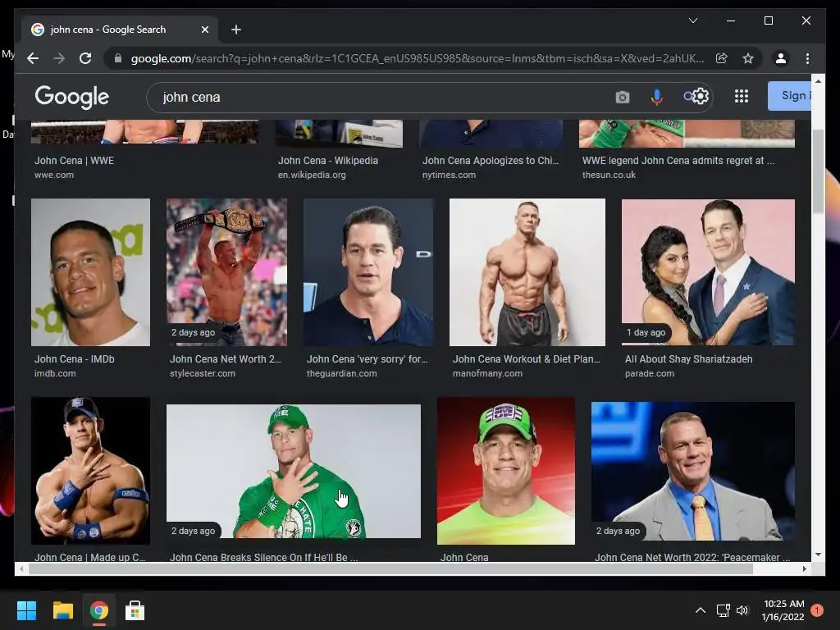The image size is (840, 630).
Task: View site information via padlock icon
Action: tap(118, 58)
